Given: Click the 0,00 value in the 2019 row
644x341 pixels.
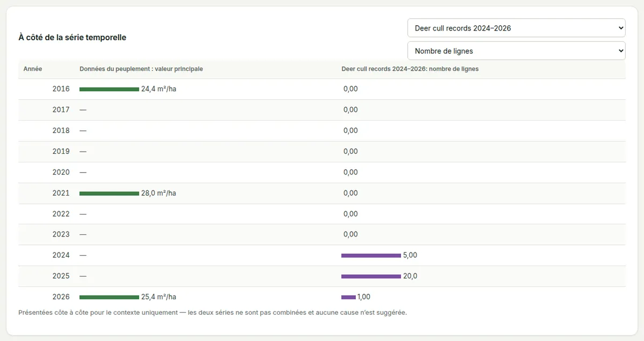Looking at the screenshot, I should point(350,152).
